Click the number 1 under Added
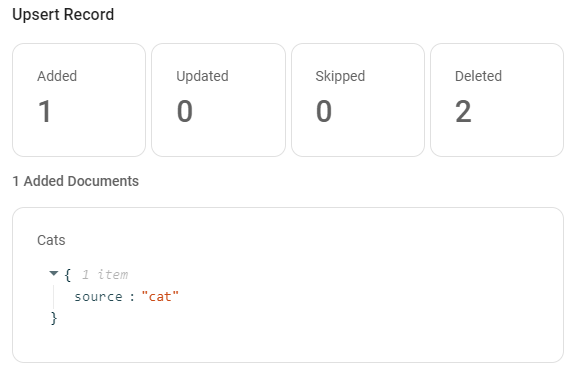 pos(45,111)
